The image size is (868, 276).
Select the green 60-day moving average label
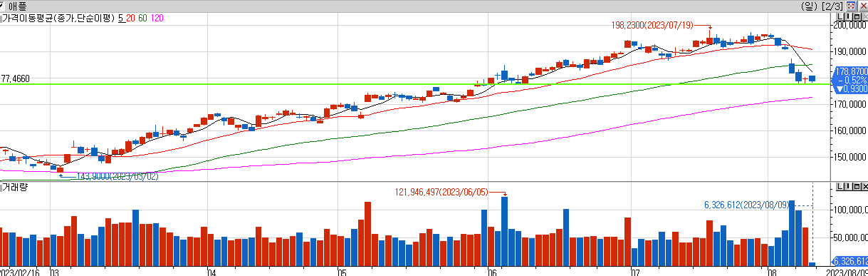pyautogui.click(x=142, y=17)
